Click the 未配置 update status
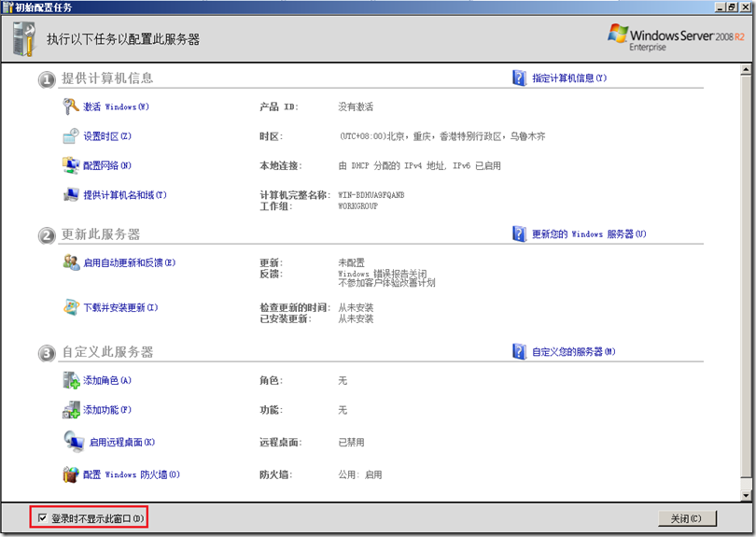This screenshot has width=756, height=537. (x=351, y=262)
